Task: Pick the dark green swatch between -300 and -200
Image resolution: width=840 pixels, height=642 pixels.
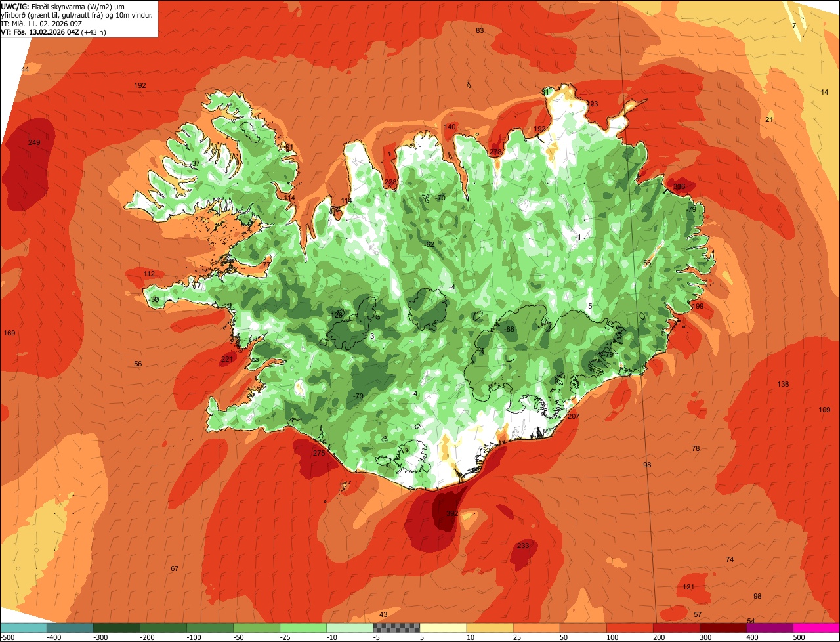Action: pos(117,628)
